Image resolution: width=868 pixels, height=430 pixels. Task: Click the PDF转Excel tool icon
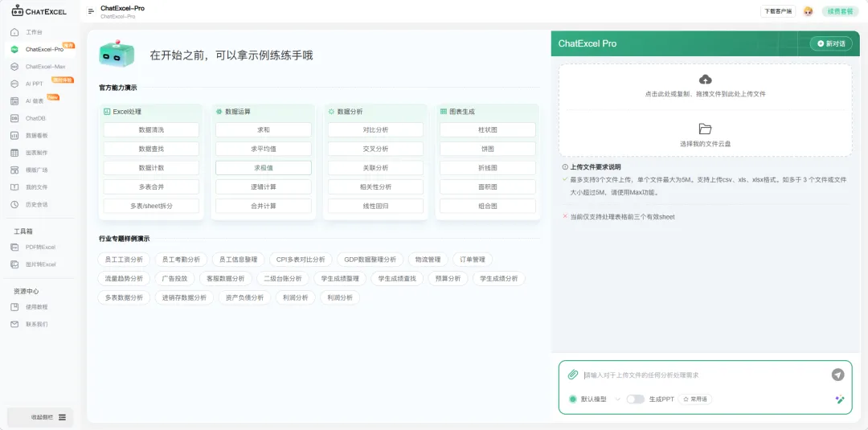(15, 248)
